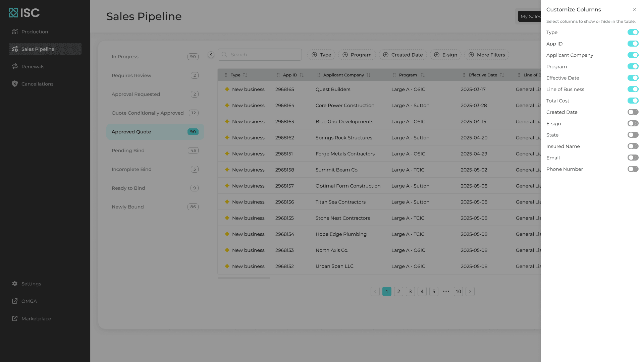
Task: Go to the next page
Action: click(470, 291)
